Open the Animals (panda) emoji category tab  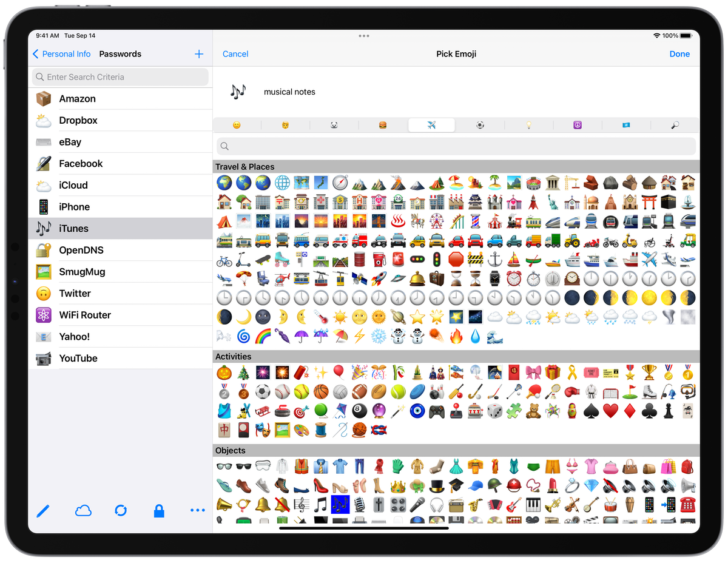pyautogui.click(x=334, y=125)
